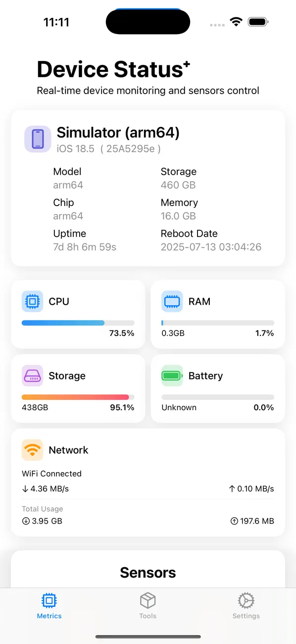Select the Simulator (arm64) device card
Screen dimensions: 296x644
pos(148,188)
